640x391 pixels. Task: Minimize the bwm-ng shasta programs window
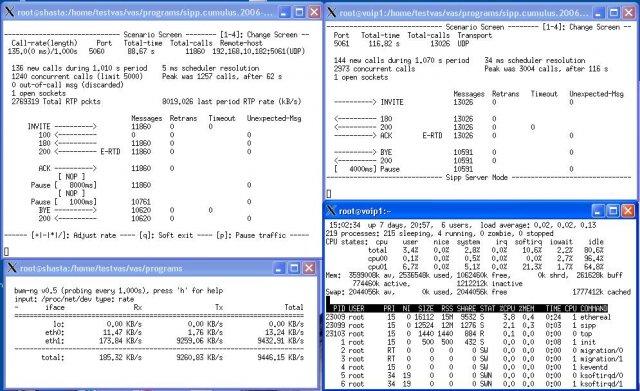click(279, 268)
